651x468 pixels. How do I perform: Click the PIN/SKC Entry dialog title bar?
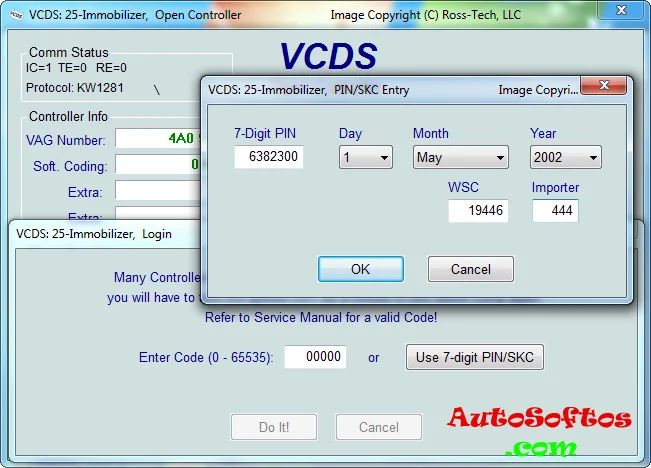coord(350,90)
